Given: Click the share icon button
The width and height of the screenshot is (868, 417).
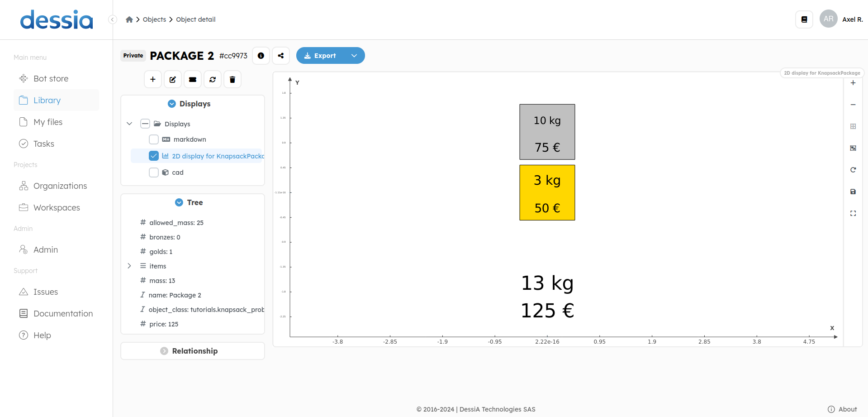Looking at the screenshot, I should pos(281,56).
